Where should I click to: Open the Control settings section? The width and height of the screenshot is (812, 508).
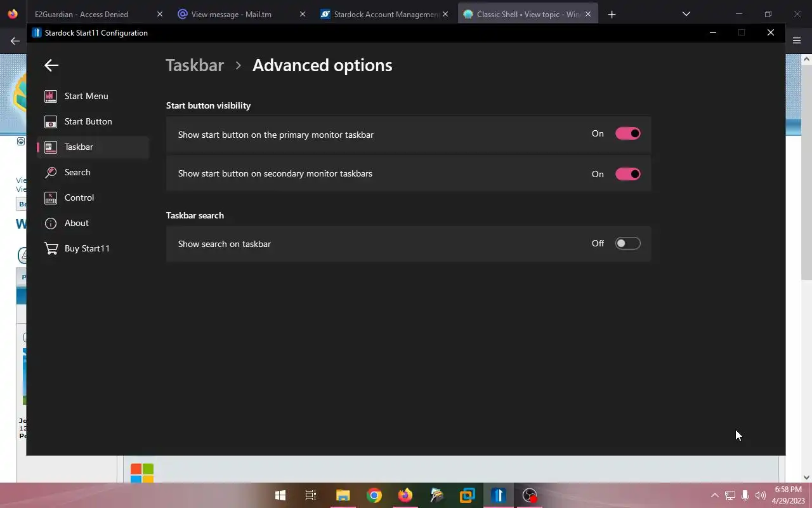(93, 197)
